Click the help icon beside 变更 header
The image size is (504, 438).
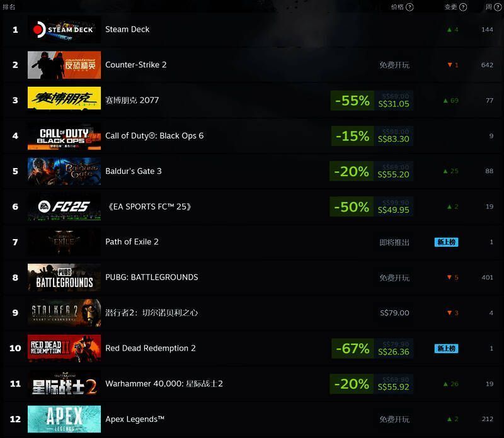click(x=463, y=7)
